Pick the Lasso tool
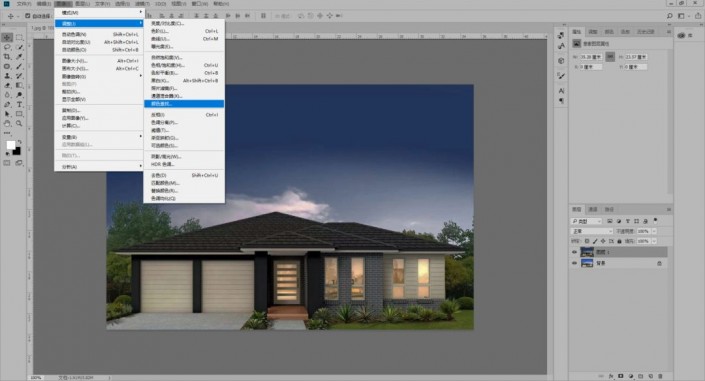705x381 pixels. [x=7, y=47]
